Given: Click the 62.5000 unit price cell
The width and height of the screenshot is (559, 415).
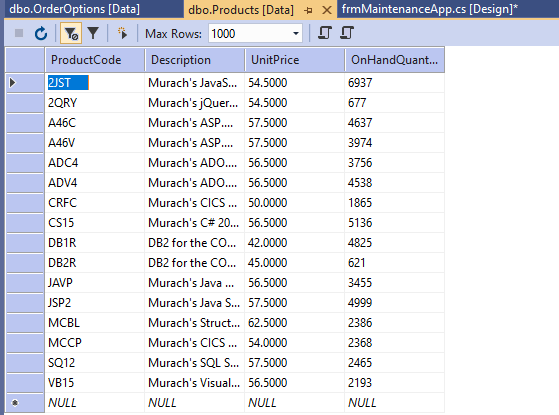Looking at the screenshot, I should (295, 323).
